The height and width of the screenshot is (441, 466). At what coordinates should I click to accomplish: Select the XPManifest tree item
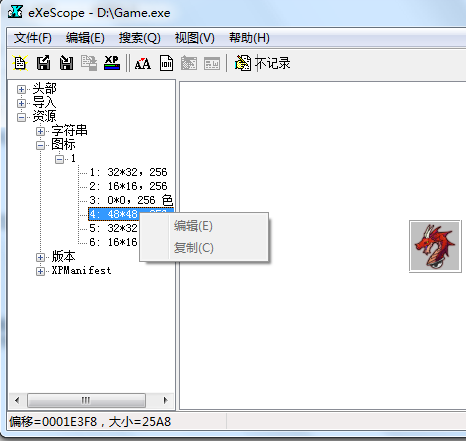click(x=81, y=271)
